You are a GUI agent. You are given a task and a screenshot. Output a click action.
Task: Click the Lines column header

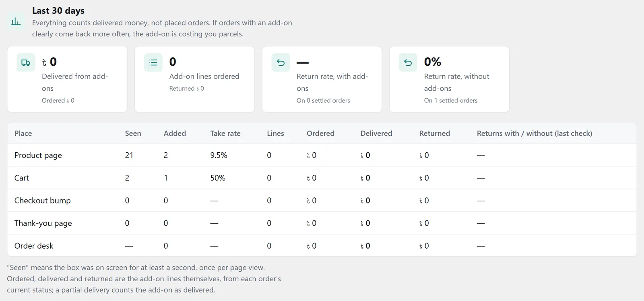(x=275, y=133)
